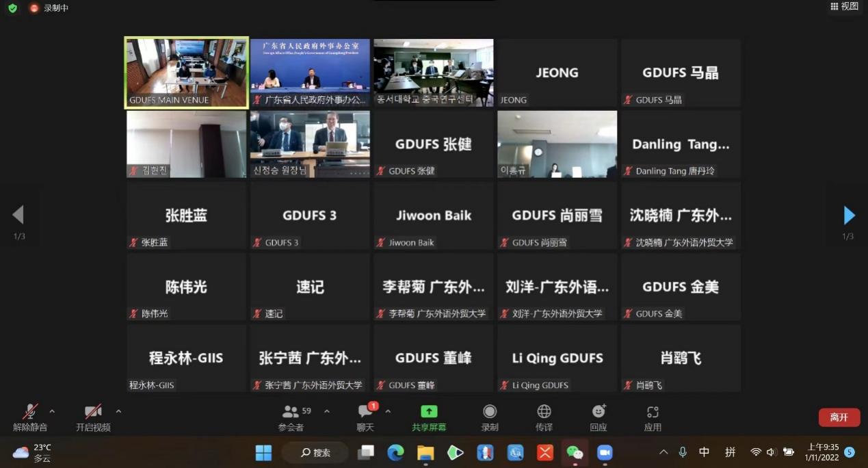Screen dimensions: 868x468
Task: Select the GDUFS MAIN VENUE video tile
Action: tap(186, 73)
